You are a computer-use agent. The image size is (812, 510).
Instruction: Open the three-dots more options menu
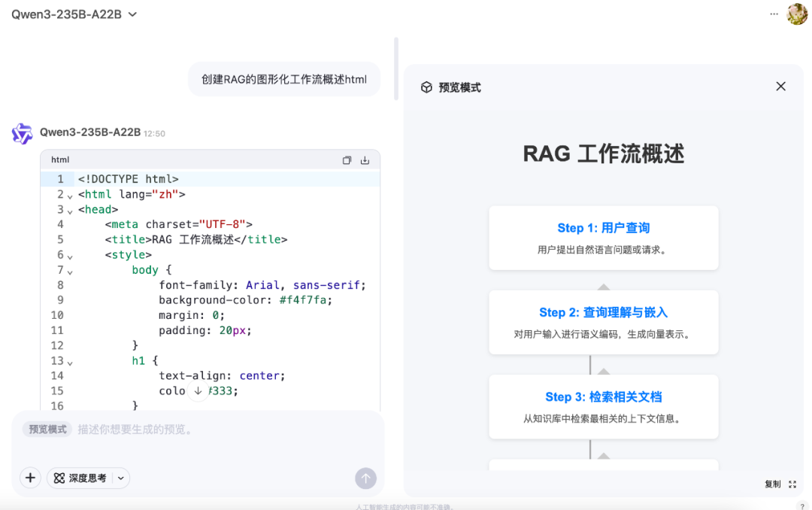774,14
